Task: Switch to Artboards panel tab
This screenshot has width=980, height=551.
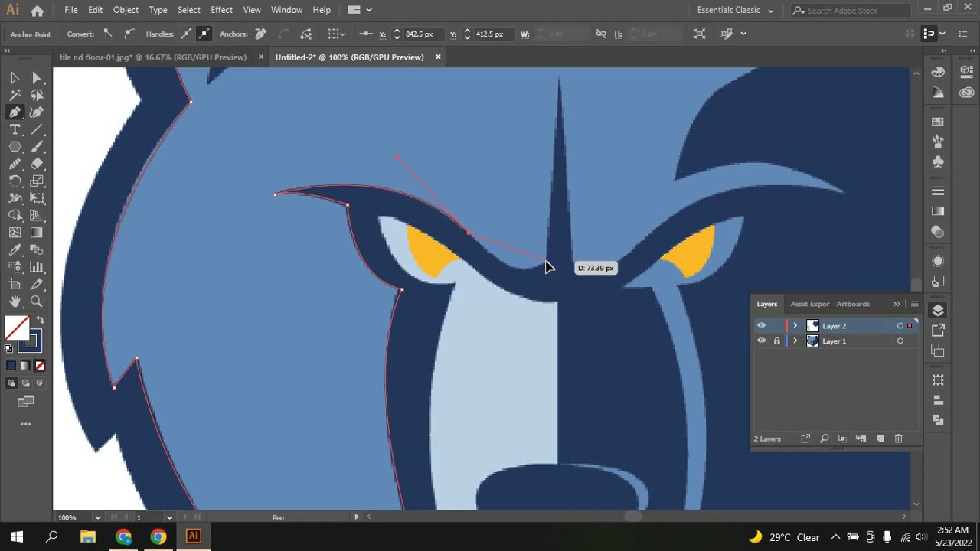Action: (853, 304)
